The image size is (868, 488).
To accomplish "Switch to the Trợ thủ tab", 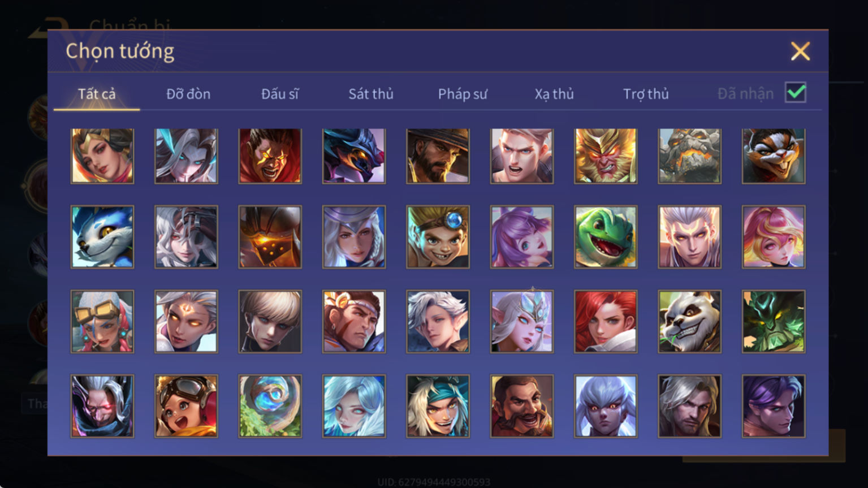I will 646,94.
